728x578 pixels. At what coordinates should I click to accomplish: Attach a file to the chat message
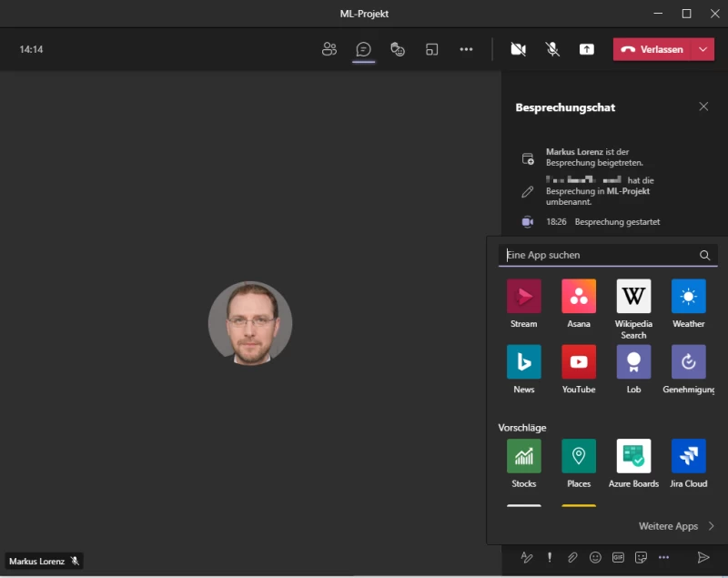pyautogui.click(x=572, y=557)
